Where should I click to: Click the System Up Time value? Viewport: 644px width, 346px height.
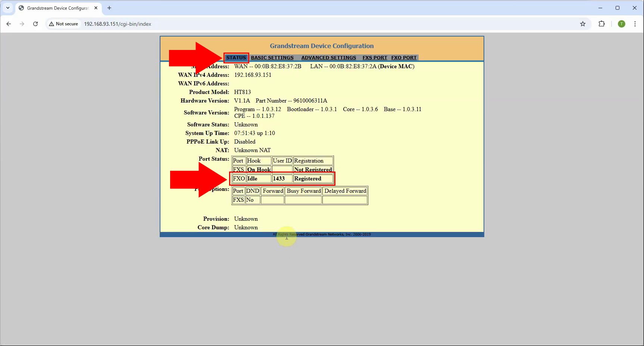pyautogui.click(x=254, y=133)
